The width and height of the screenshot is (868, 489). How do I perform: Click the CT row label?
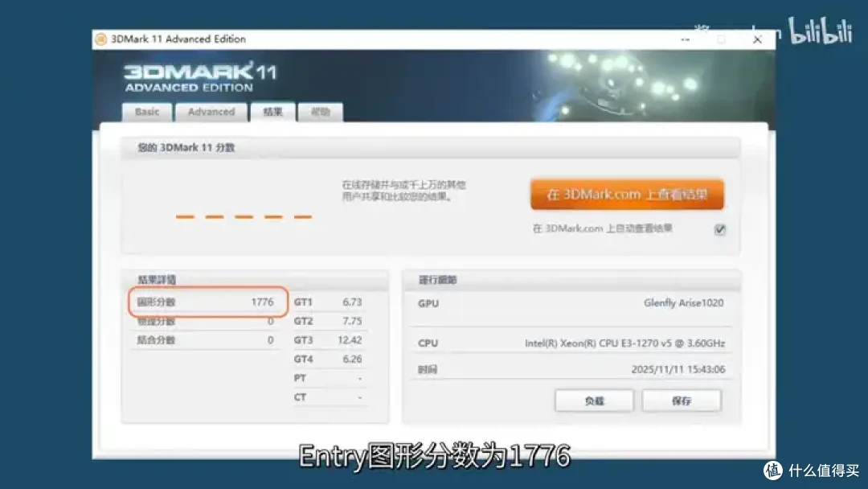(x=300, y=397)
